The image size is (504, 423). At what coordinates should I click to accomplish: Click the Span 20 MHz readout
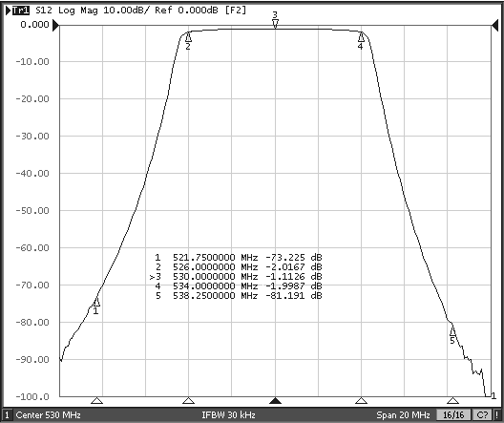coord(403,415)
